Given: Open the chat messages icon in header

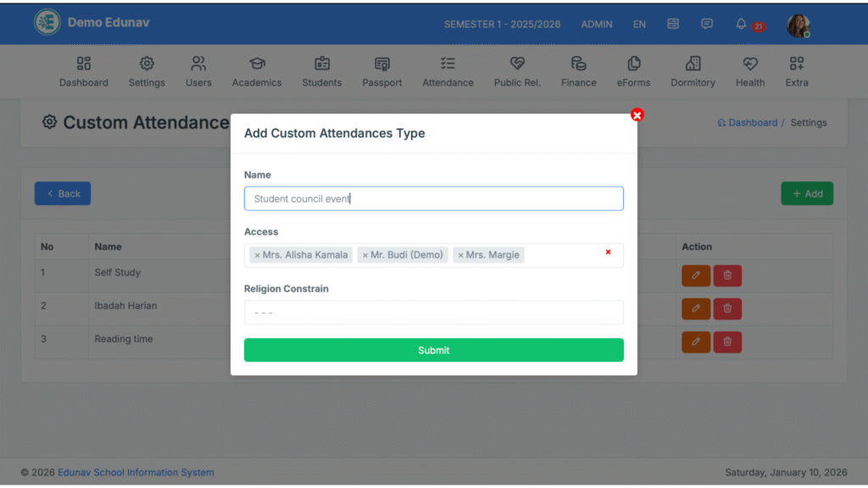Looking at the screenshot, I should [x=707, y=24].
